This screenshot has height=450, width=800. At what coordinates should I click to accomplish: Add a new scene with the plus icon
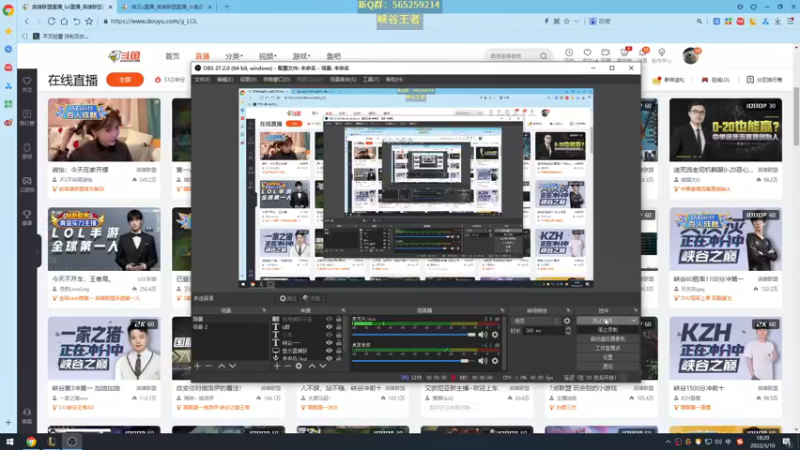pyautogui.click(x=197, y=366)
